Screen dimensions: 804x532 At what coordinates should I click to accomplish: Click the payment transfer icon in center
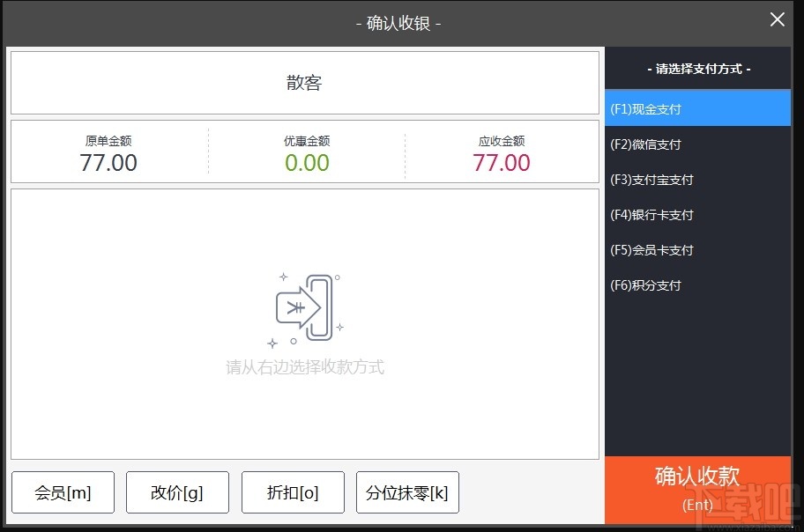coord(305,307)
